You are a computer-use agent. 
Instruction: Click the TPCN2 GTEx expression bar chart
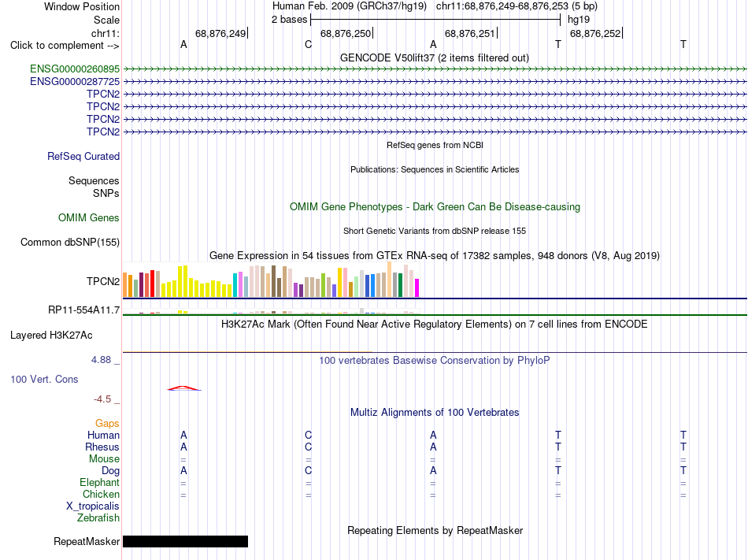[271, 280]
